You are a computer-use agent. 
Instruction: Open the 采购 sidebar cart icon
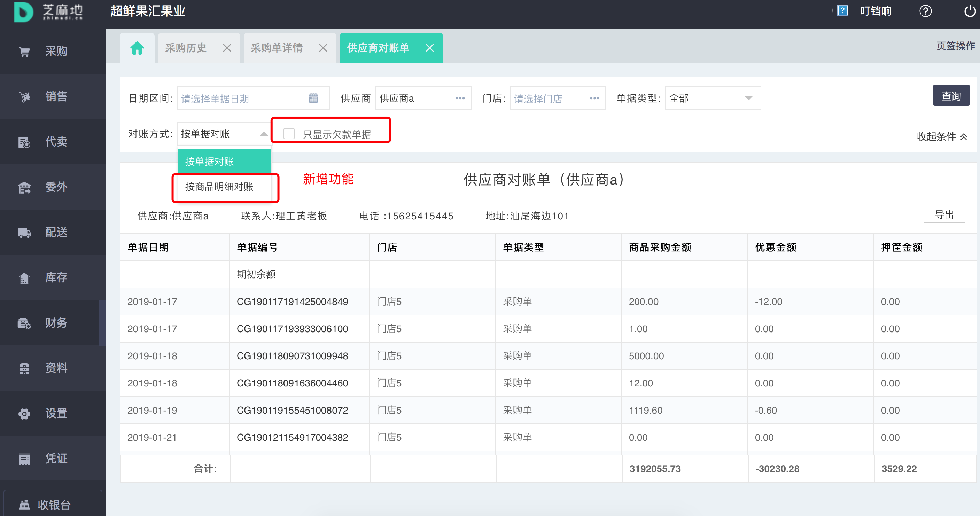tap(24, 51)
